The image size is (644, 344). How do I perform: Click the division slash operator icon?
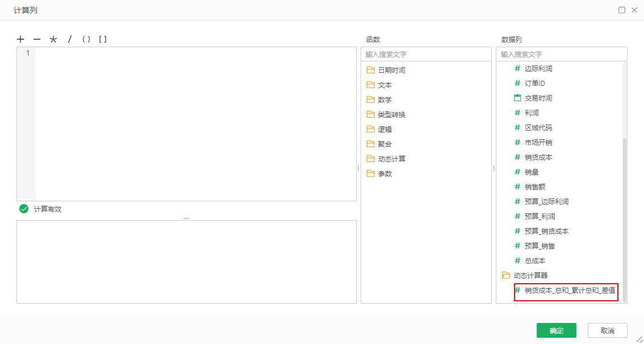69,39
